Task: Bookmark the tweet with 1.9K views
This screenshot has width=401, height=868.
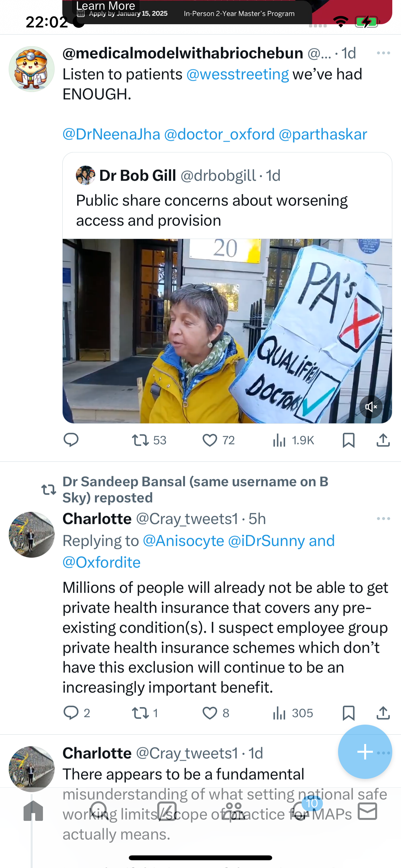Action: tap(348, 440)
